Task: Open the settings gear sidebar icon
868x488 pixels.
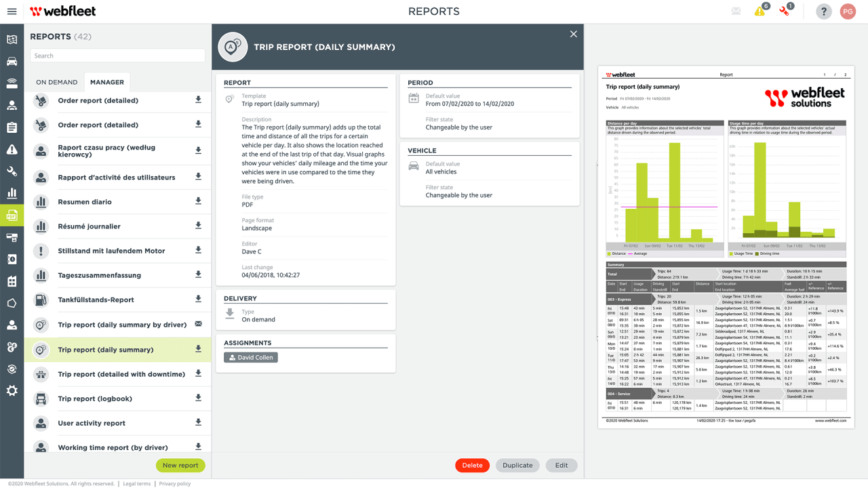Action: pyautogui.click(x=12, y=391)
